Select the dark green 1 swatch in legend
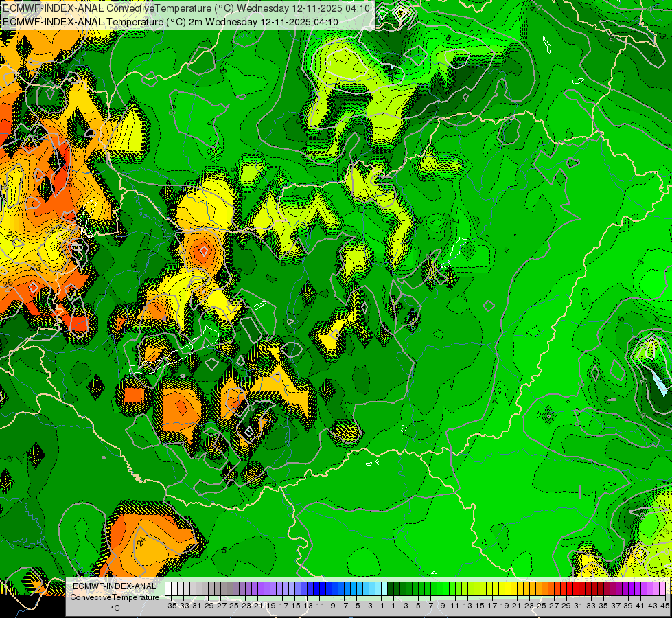 coord(391,588)
